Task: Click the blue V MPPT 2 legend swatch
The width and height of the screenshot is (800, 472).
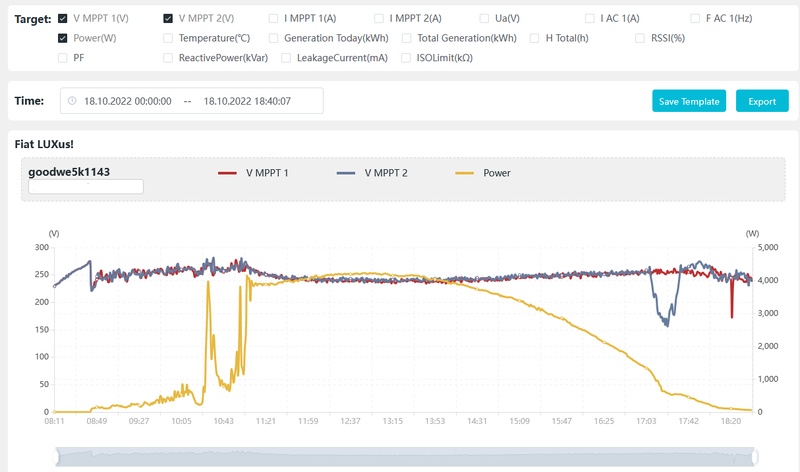Action: pyautogui.click(x=346, y=173)
